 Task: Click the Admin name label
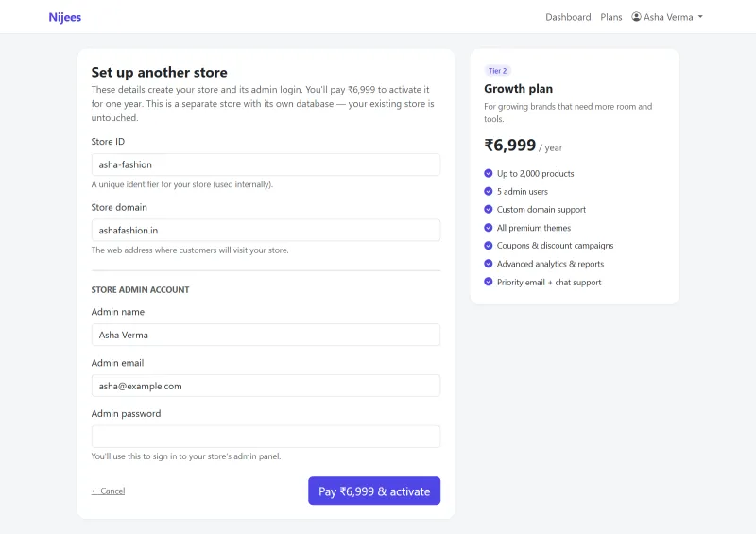click(117, 312)
